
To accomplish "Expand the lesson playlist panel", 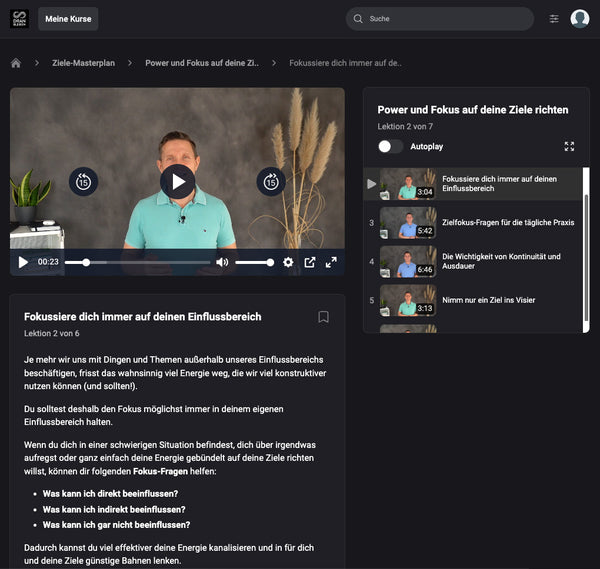I will pos(569,146).
